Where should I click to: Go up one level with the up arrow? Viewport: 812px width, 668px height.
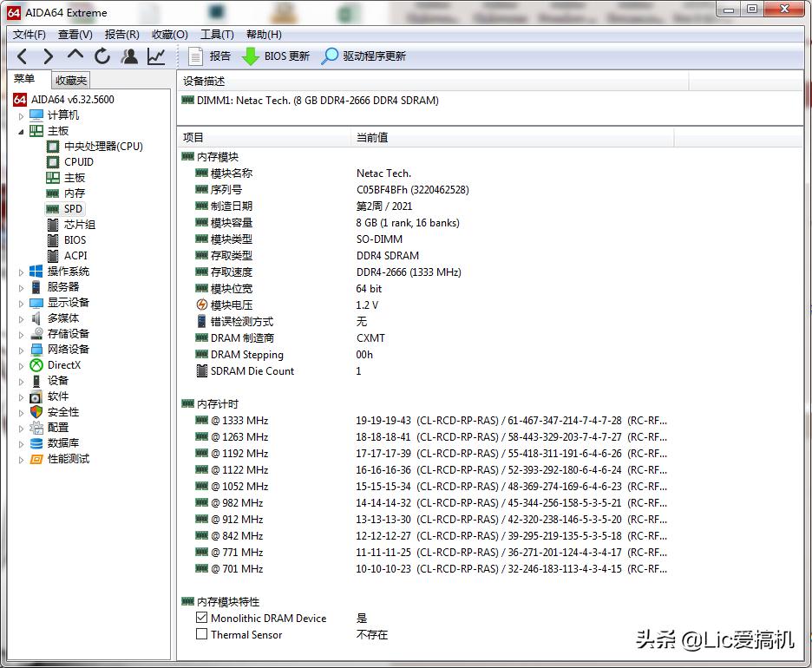pos(75,55)
